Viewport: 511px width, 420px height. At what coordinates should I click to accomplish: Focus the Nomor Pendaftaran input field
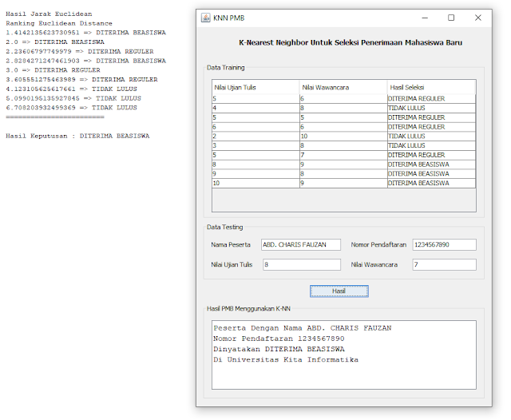(444, 244)
